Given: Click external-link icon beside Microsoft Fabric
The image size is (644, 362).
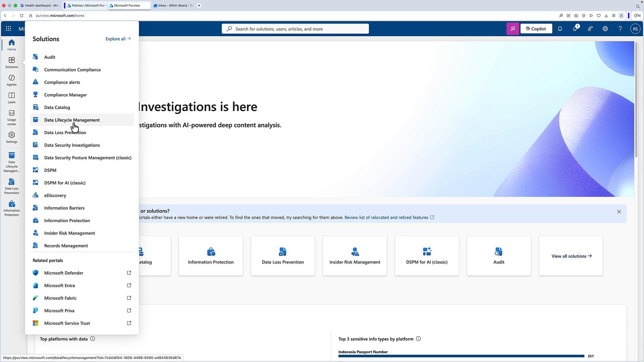Looking at the screenshot, I should [x=129, y=298].
